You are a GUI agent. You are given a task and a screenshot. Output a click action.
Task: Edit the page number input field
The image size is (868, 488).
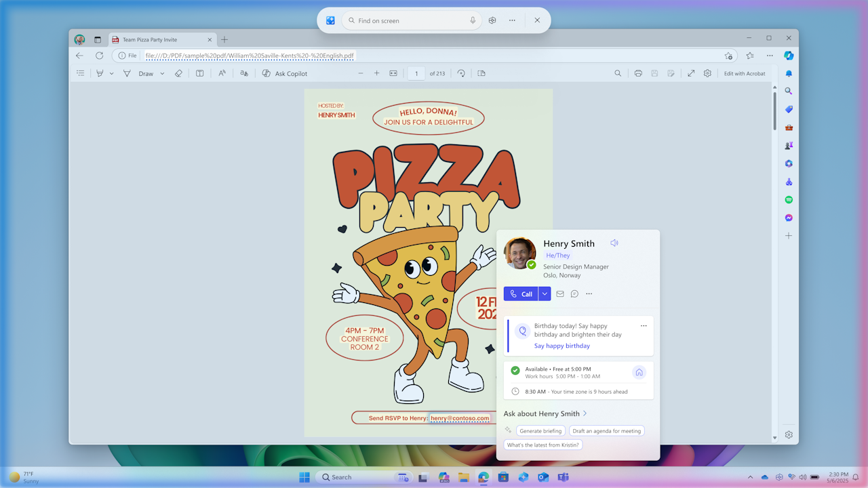[x=416, y=73]
